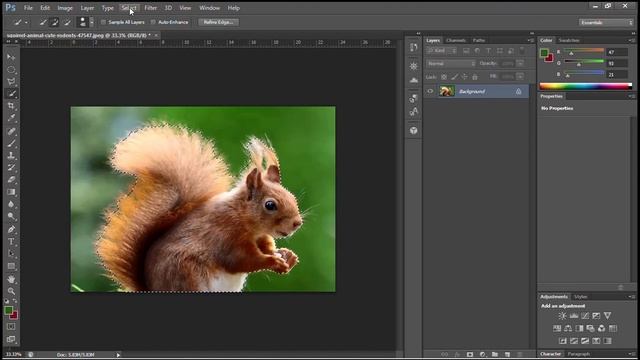Toggle Lock position

click(x=464, y=77)
